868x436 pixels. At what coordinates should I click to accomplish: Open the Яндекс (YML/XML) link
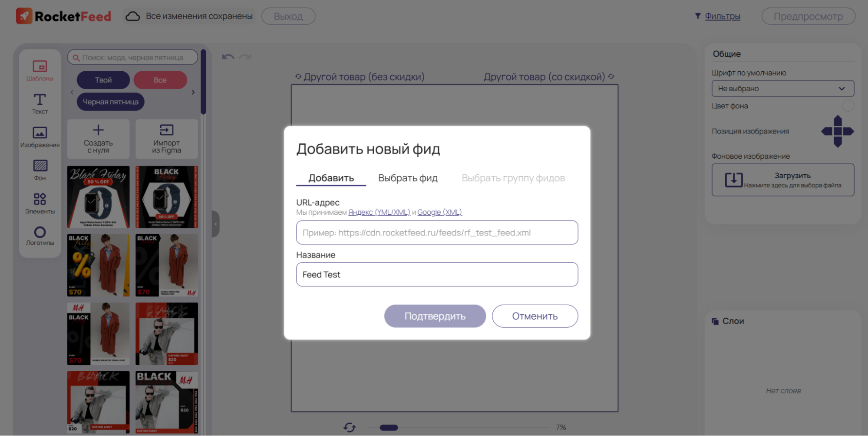[x=379, y=212]
